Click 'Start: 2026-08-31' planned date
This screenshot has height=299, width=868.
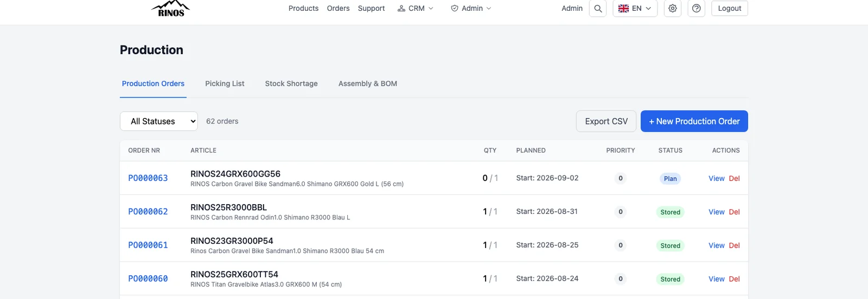click(547, 211)
